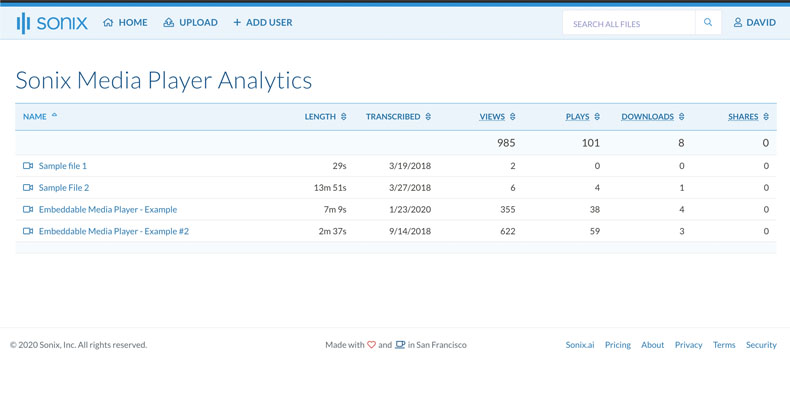
Task: Click video icon beside Embeddable Media Player - Example #2
Action: tap(28, 231)
